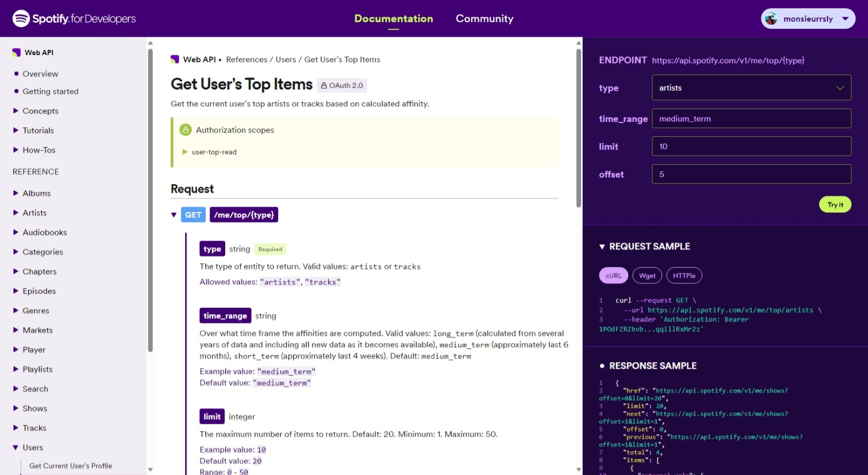The height and width of the screenshot is (475, 868).
Task: Click the /me/top/{type} path badge
Action: (x=244, y=215)
